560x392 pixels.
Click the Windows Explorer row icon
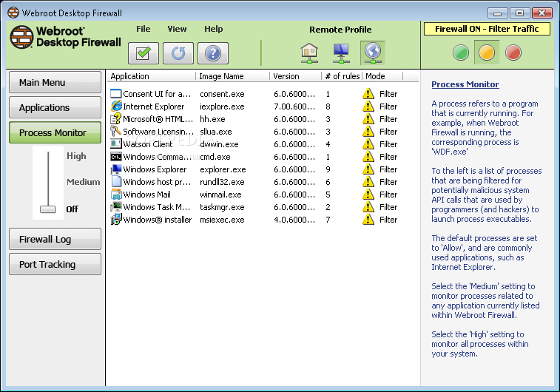tap(116, 169)
